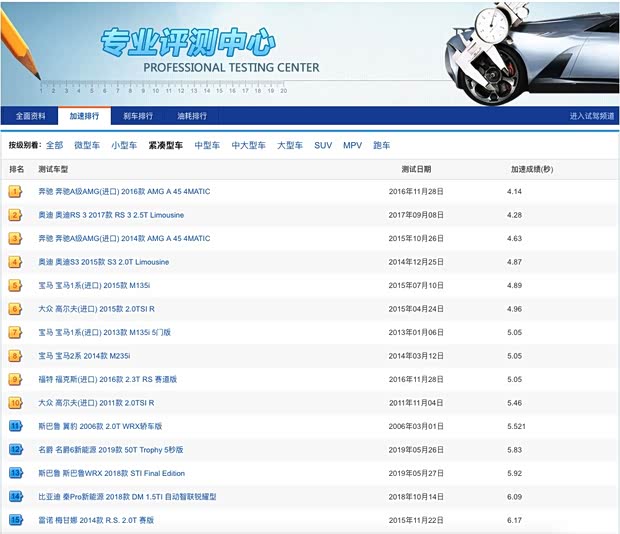The image size is (620, 534).
Task: Filter by 微型车 category
Action: [87, 145]
